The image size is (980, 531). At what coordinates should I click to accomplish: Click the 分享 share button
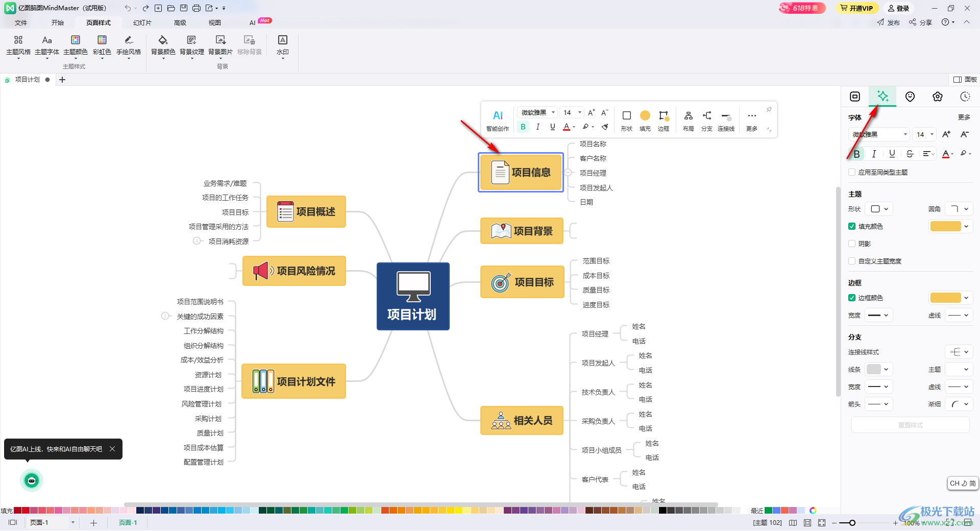pyautogui.click(x=921, y=22)
